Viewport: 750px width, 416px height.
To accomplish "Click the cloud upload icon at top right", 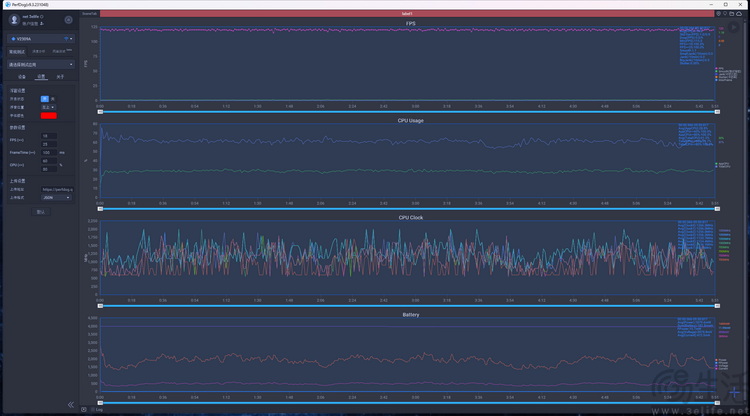I will (x=739, y=14).
